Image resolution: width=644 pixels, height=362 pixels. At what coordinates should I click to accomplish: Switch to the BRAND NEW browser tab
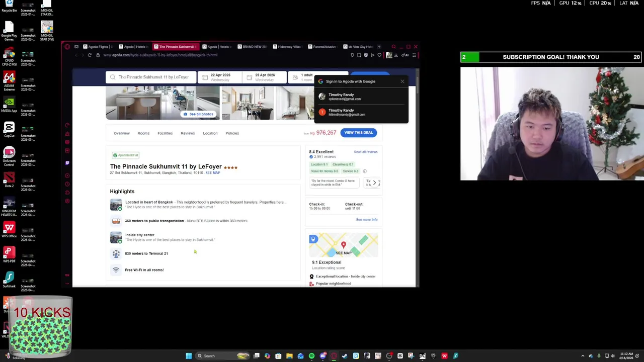[x=252, y=46]
